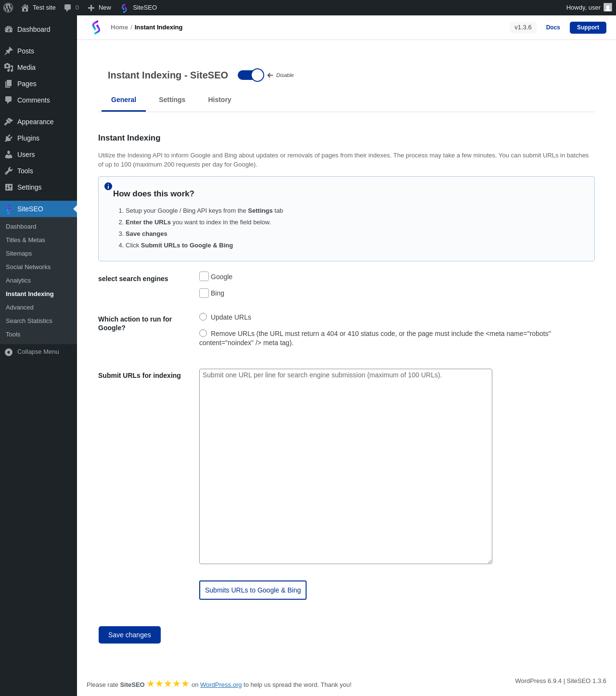
Task: Check the Google search engine checkbox
Action: tap(204, 276)
